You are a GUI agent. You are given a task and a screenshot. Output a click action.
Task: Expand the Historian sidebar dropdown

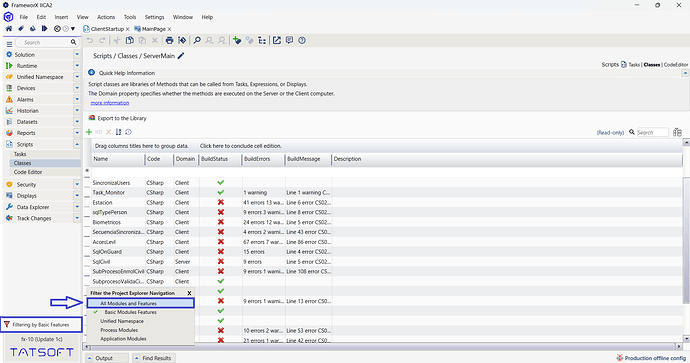coord(77,110)
